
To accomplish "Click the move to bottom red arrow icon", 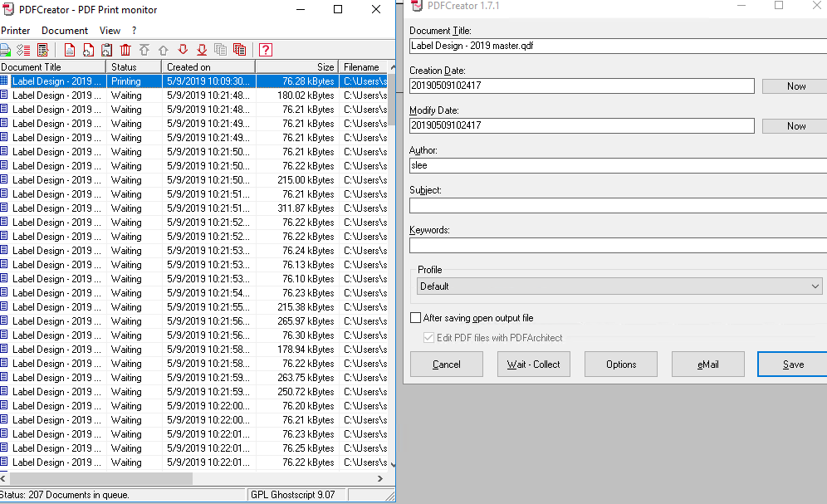I will 202,50.
